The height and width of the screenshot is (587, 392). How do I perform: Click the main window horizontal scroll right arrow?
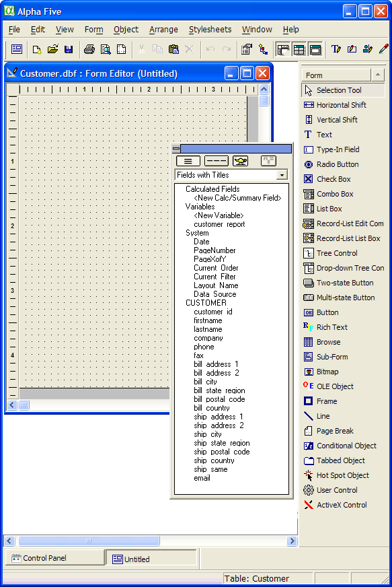(x=292, y=541)
